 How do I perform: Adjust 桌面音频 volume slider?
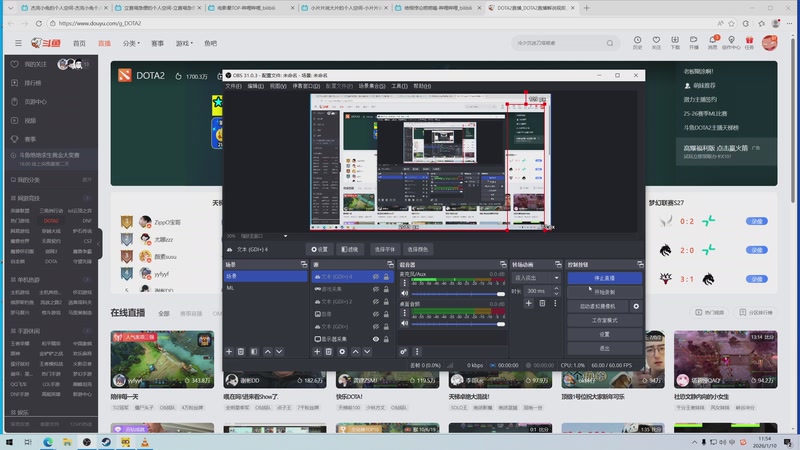pos(458,324)
